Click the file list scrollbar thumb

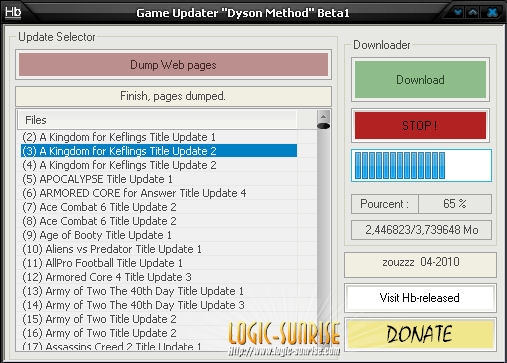pyautogui.click(x=323, y=126)
